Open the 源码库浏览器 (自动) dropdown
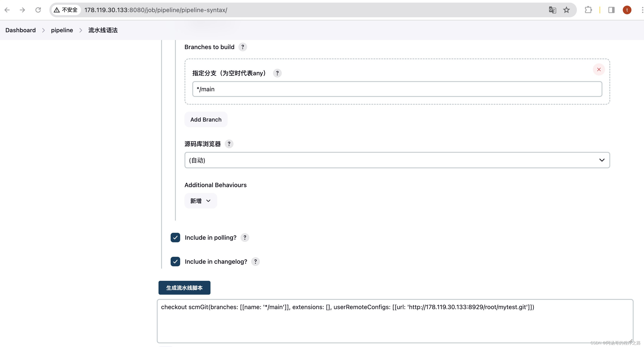The height and width of the screenshot is (347, 644). pos(397,160)
